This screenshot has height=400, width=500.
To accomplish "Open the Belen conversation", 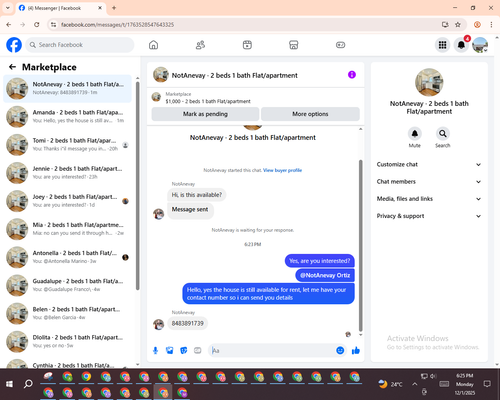I will pos(67,313).
